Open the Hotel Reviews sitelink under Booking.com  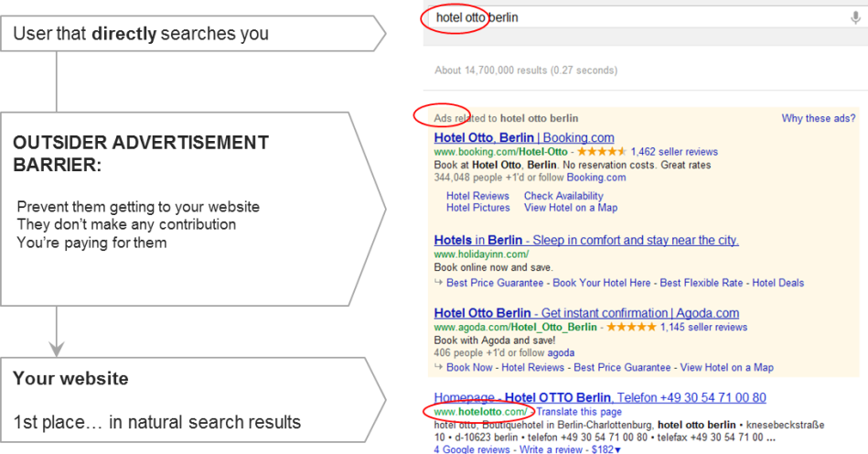477,196
